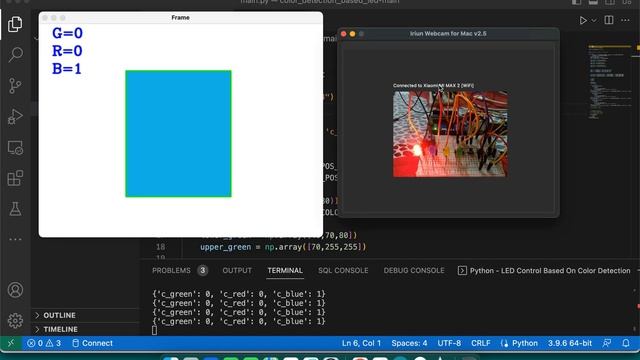
Task: Click the B=1 text in Frame window
Action: [67, 69]
